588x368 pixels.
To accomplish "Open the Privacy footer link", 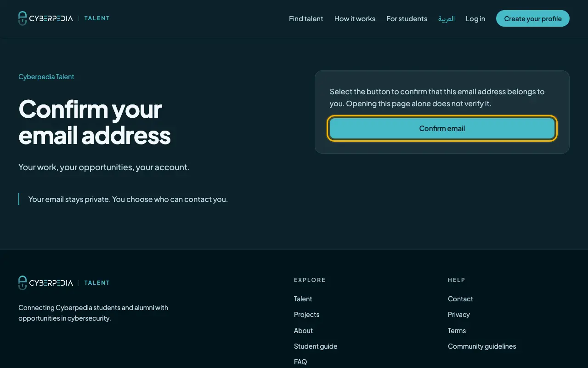I will point(459,315).
